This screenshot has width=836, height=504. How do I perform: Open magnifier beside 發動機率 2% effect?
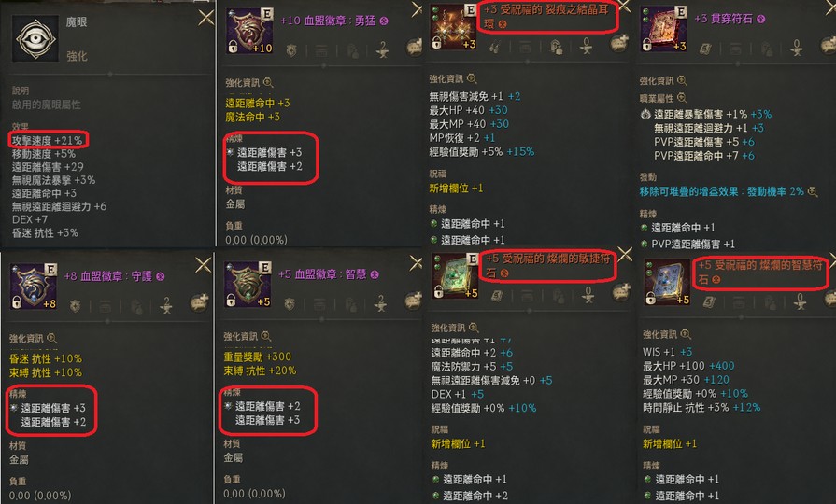point(813,191)
